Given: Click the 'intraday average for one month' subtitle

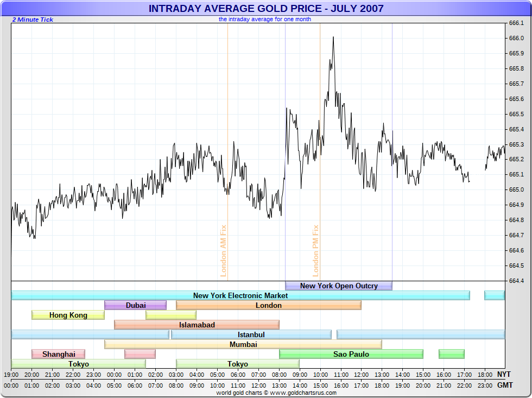Looking at the screenshot, I should point(265,19).
